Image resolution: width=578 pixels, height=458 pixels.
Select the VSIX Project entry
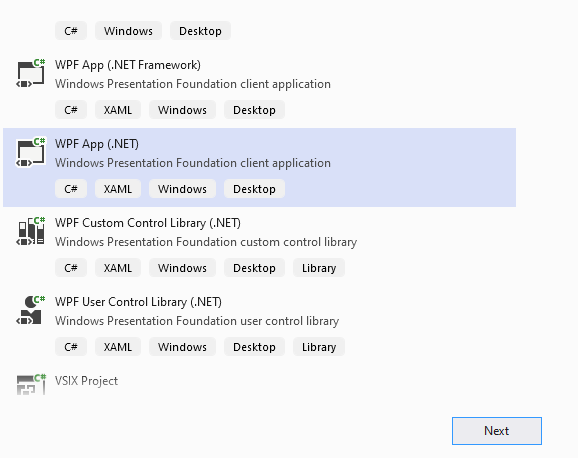pos(86,381)
